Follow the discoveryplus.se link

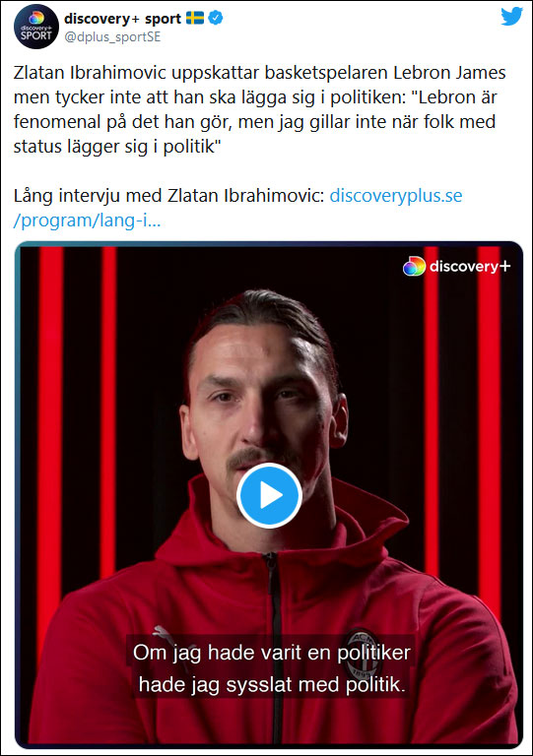pyautogui.click(x=395, y=195)
